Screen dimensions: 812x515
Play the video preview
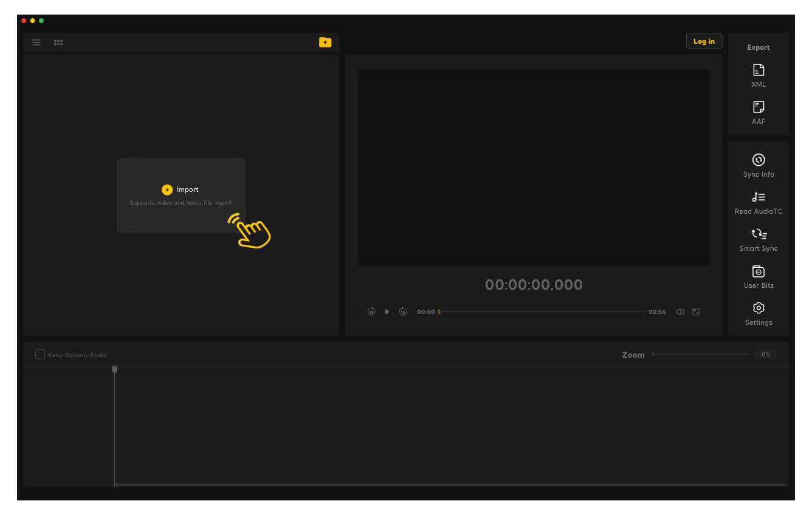(x=387, y=312)
